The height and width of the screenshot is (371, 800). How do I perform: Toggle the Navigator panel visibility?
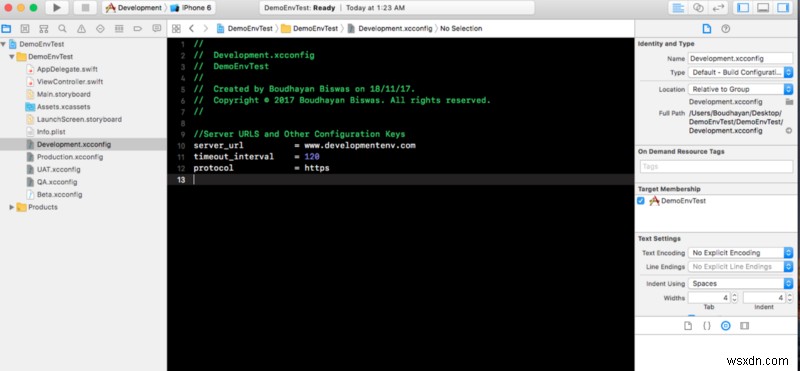[743, 8]
